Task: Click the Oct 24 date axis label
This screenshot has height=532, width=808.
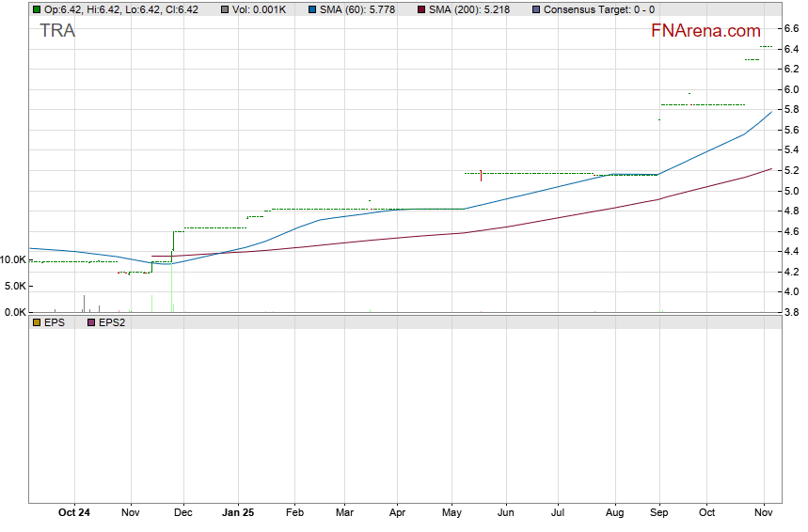Action: pyautogui.click(x=74, y=512)
